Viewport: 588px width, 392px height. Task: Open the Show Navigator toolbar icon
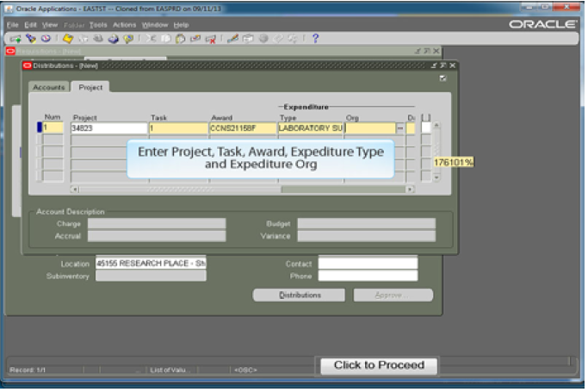pos(46,39)
